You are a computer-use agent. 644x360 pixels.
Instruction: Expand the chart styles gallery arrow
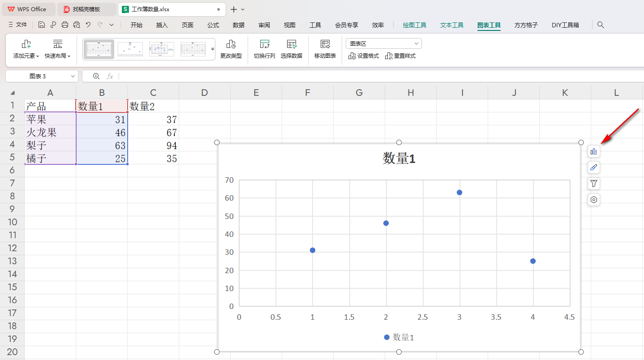213,49
